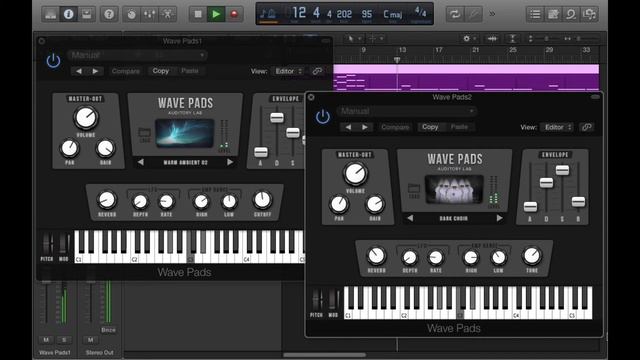The image size is (640, 360).
Task: Open the Mixer button in control bar
Action: [149, 14]
